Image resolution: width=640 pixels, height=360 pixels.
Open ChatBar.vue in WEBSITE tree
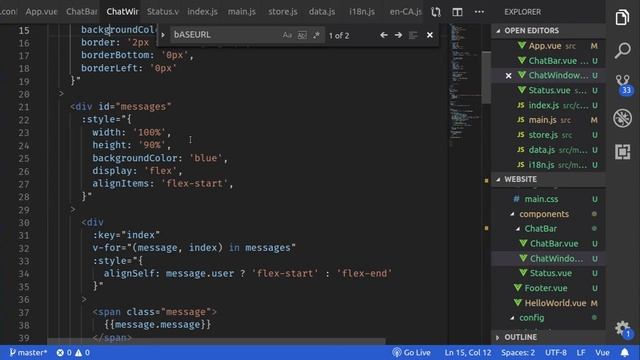click(x=548, y=244)
